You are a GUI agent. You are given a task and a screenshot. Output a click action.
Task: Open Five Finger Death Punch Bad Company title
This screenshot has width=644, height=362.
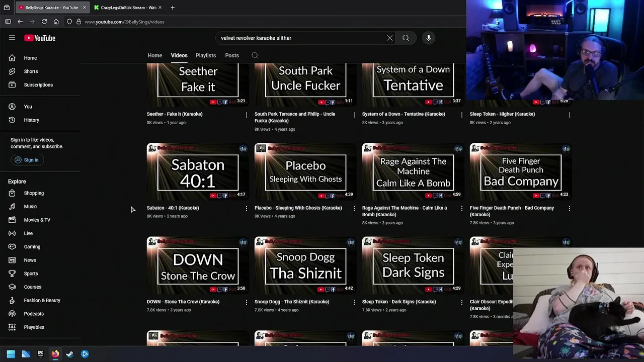tap(512, 211)
